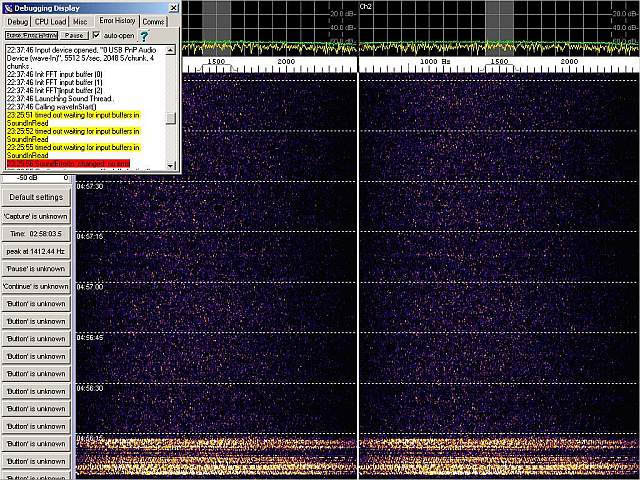The image size is (640, 480).
Task: Click the Default settings button
Action: click(x=36, y=197)
